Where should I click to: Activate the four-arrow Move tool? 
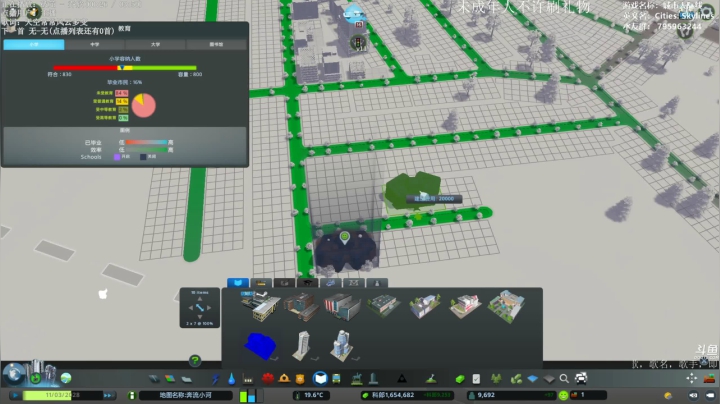[692, 378]
